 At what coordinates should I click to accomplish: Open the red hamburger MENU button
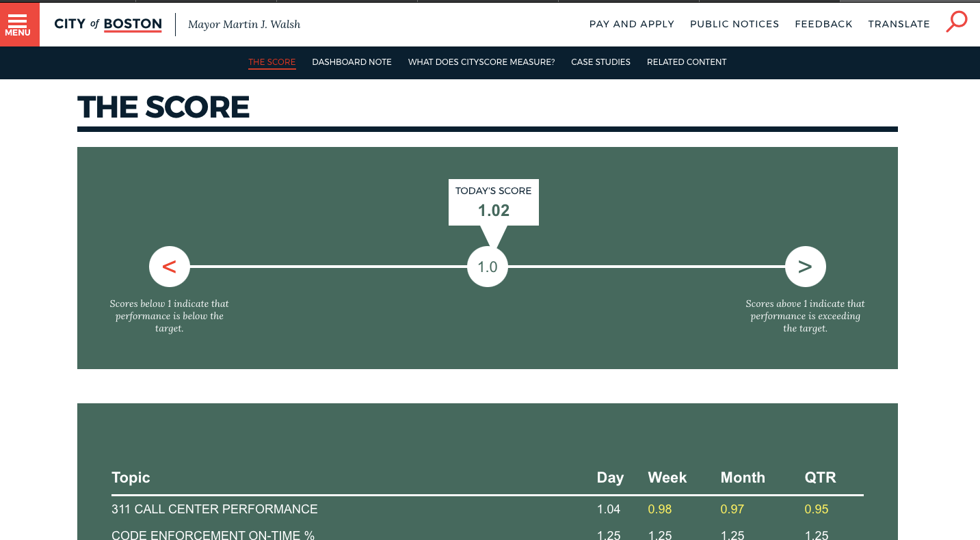[x=18, y=24]
